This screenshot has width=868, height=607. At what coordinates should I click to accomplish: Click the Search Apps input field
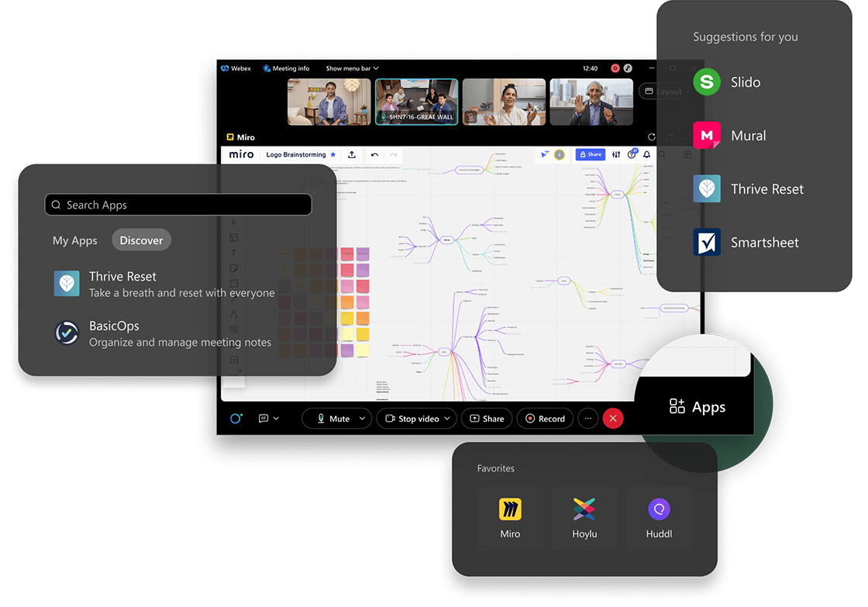[178, 205]
